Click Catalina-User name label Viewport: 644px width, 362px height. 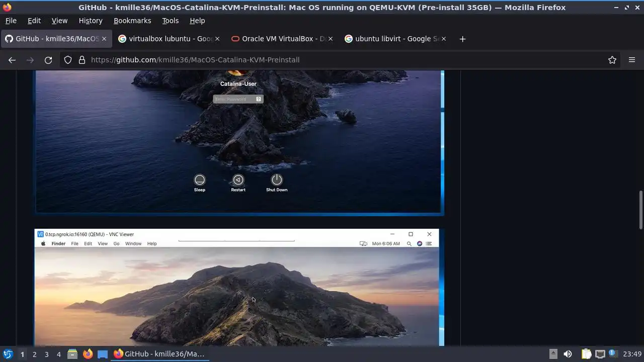click(x=238, y=84)
